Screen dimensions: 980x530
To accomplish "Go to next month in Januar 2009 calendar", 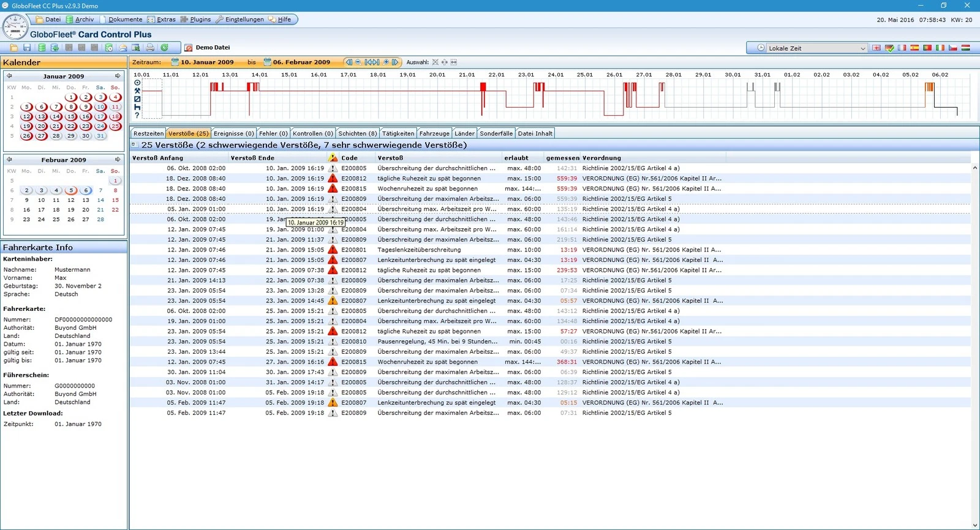I will pos(118,76).
